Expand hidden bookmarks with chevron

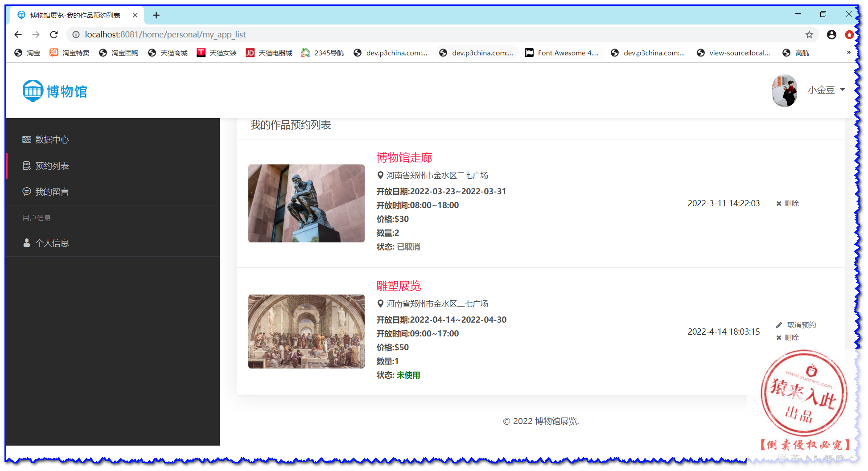[849, 53]
